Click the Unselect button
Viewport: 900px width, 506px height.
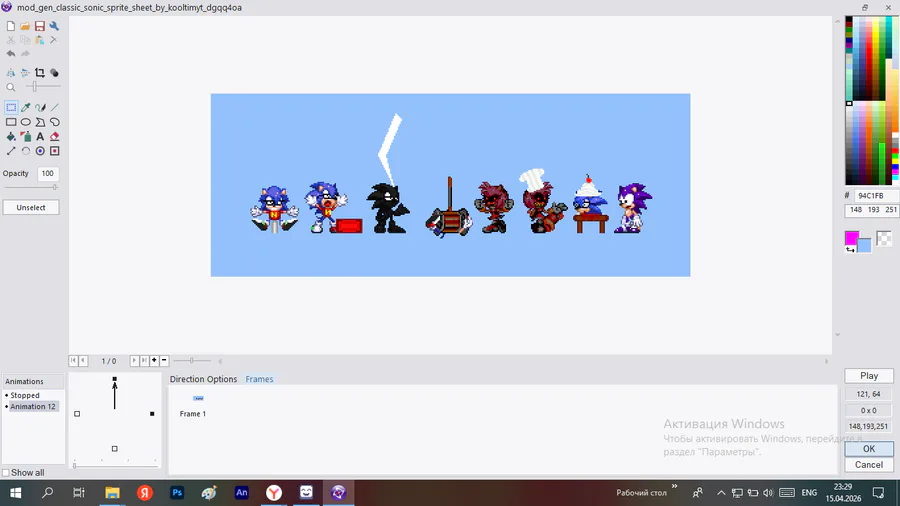(x=31, y=208)
